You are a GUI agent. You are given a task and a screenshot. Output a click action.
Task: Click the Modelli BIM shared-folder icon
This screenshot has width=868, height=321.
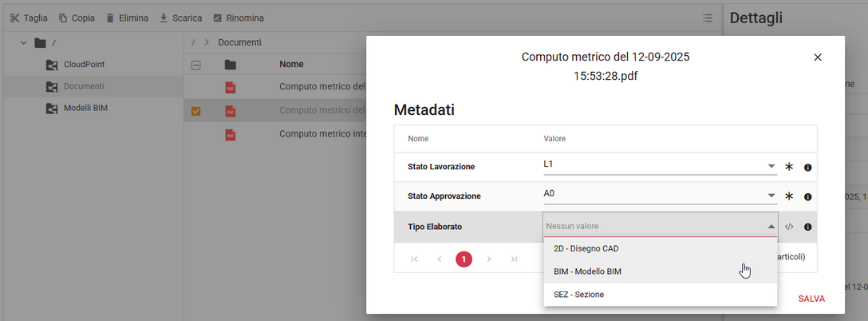(52, 109)
